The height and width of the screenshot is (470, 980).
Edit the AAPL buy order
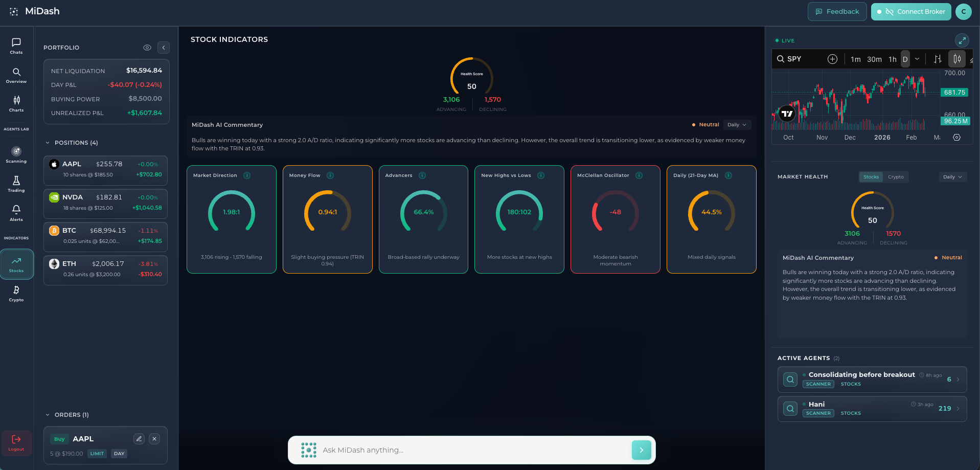[x=139, y=439]
